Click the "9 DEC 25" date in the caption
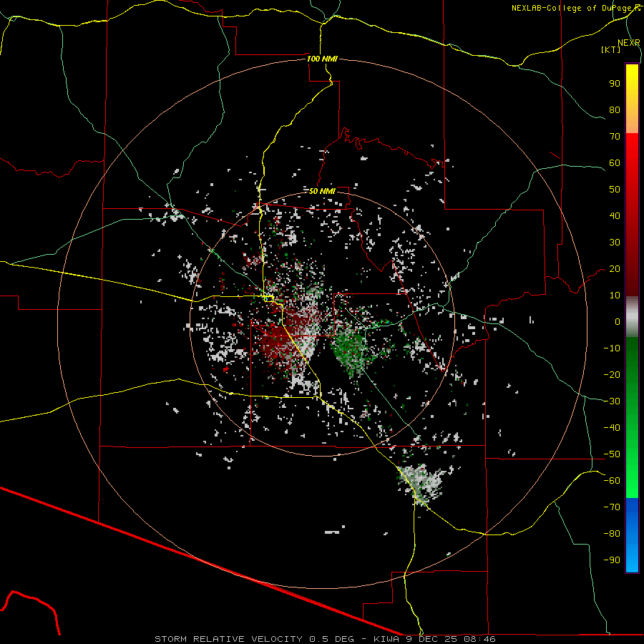This screenshot has width=644, height=644. coord(431,639)
